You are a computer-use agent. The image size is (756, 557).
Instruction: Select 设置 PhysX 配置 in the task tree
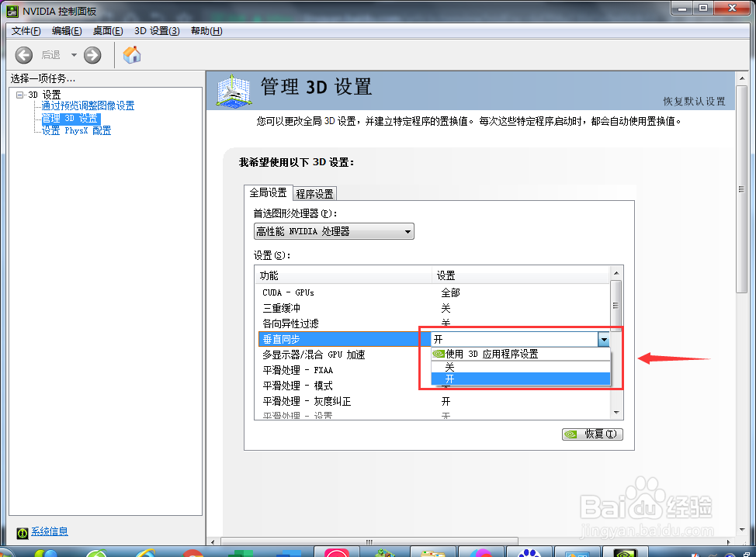pos(76,130)
